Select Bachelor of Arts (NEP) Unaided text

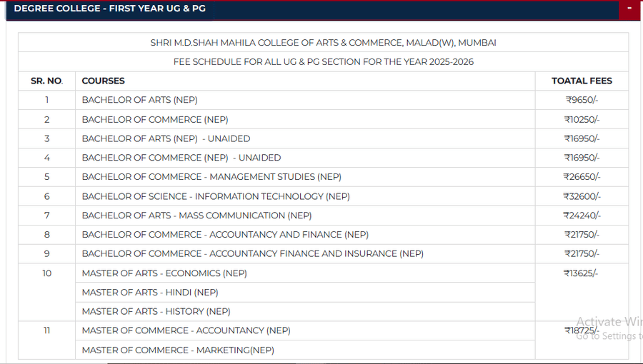pos(166,138)
